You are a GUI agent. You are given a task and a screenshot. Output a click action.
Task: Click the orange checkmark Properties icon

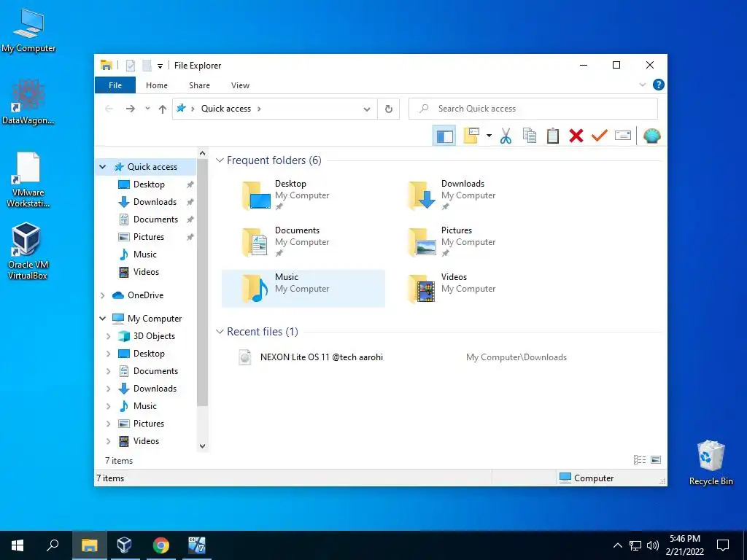click(x=600, y=135)
